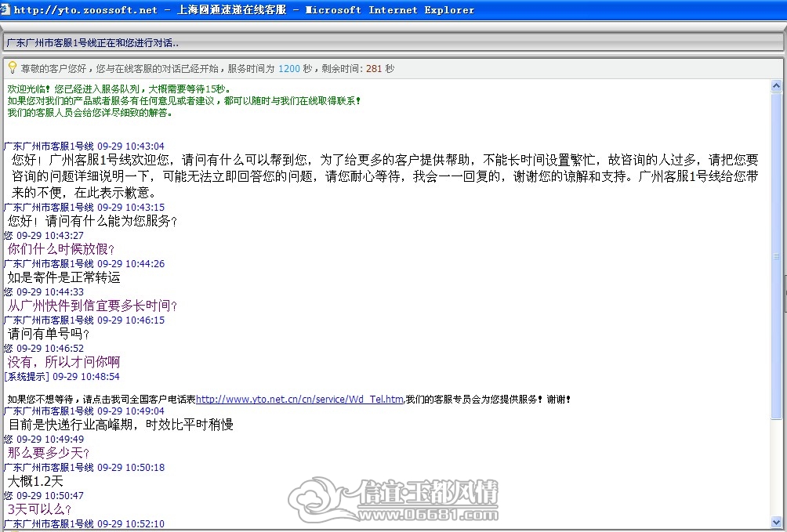Click the customer question "那么要多少天?"
Viewport: 787px width, 532px height.
(x=49, y=453)
